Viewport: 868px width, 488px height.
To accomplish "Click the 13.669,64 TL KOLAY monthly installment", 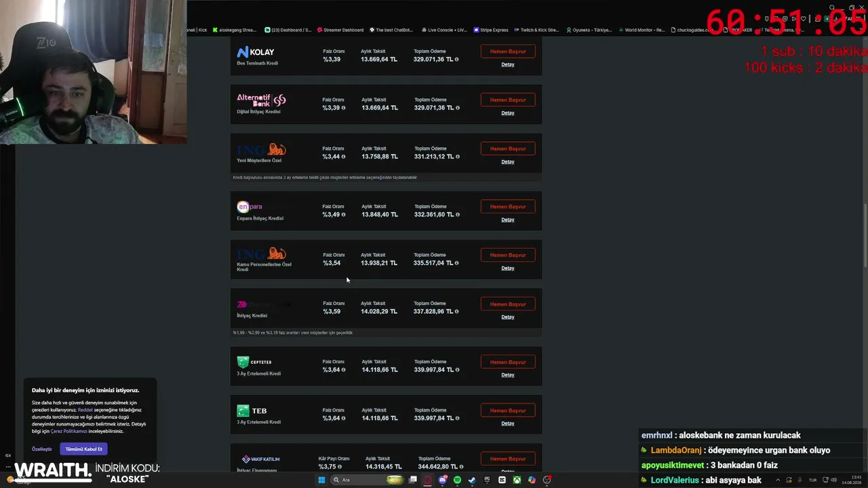I will [379, 60].
